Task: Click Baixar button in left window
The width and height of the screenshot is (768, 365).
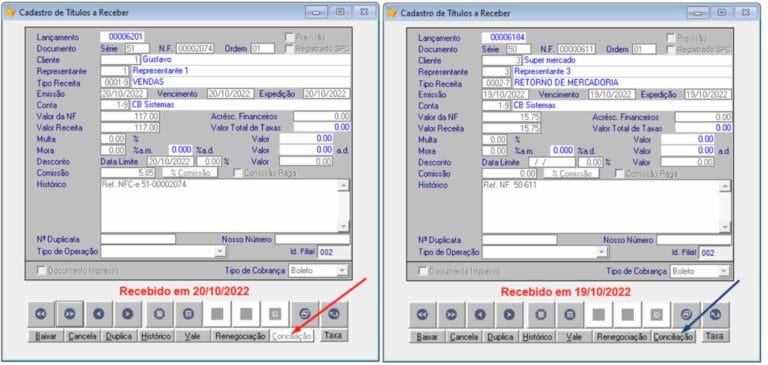Action: 46,336
